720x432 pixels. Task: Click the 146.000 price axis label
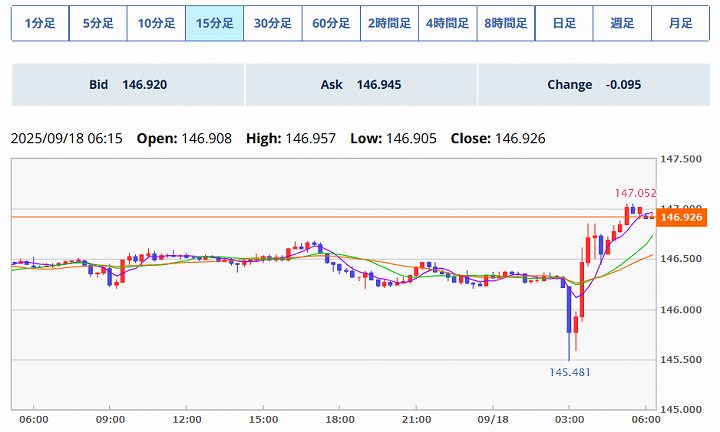pyautogui.click(x=681, y=310)
